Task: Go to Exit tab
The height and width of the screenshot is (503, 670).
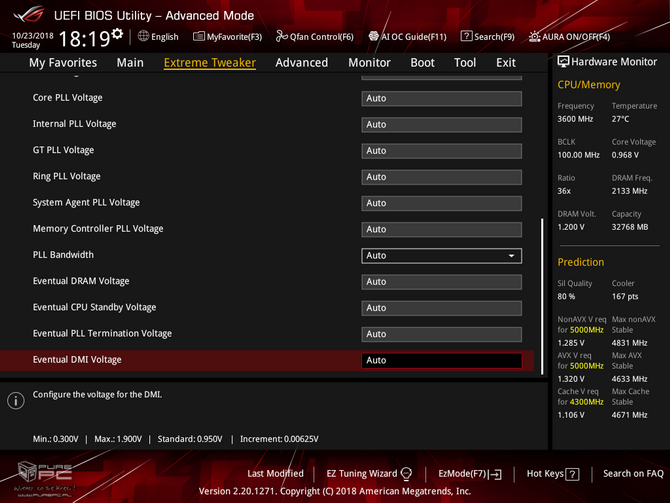Action: (505, 62)
